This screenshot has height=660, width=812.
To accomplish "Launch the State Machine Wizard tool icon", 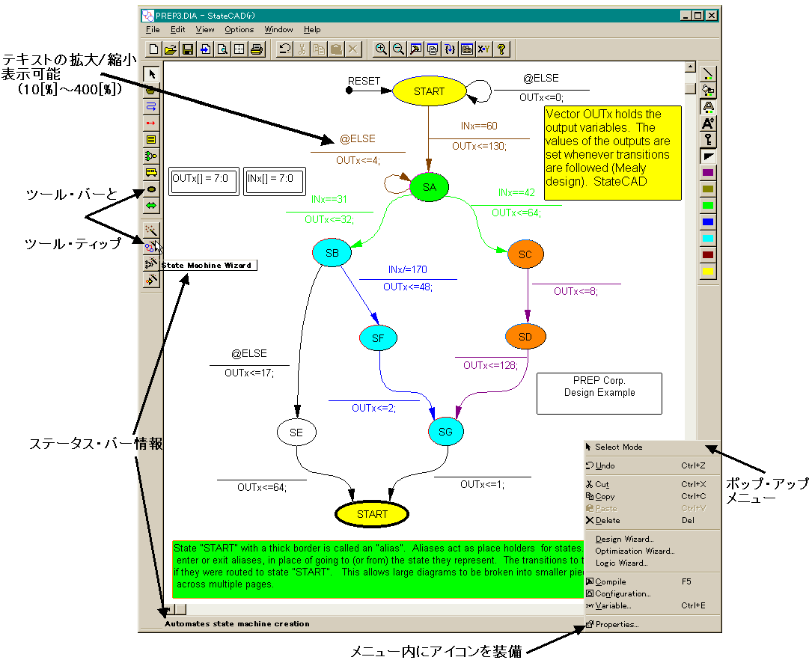I will tap(151, 247).
